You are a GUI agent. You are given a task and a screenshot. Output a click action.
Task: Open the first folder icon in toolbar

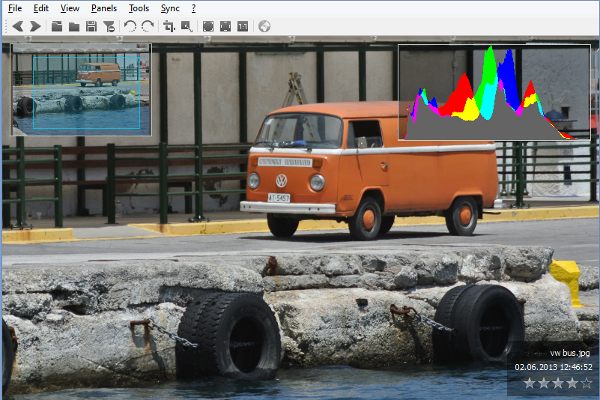point(57,26)
